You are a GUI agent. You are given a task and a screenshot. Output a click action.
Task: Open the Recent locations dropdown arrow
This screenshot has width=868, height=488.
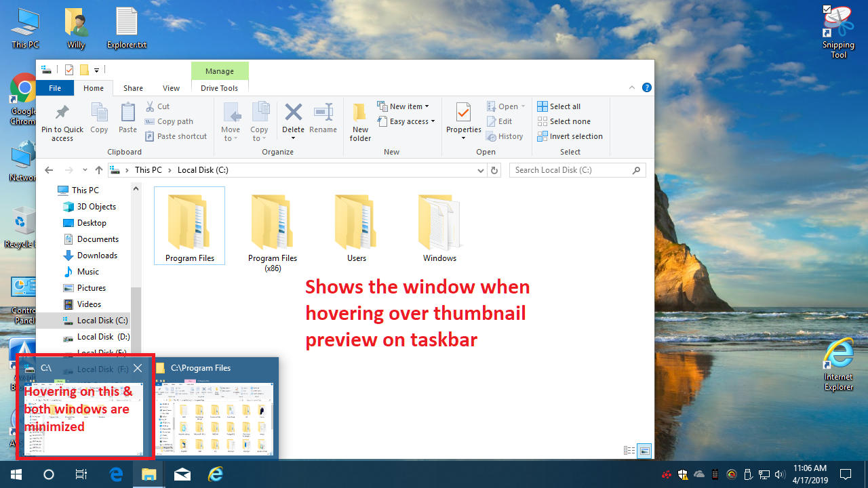[85, 170]
